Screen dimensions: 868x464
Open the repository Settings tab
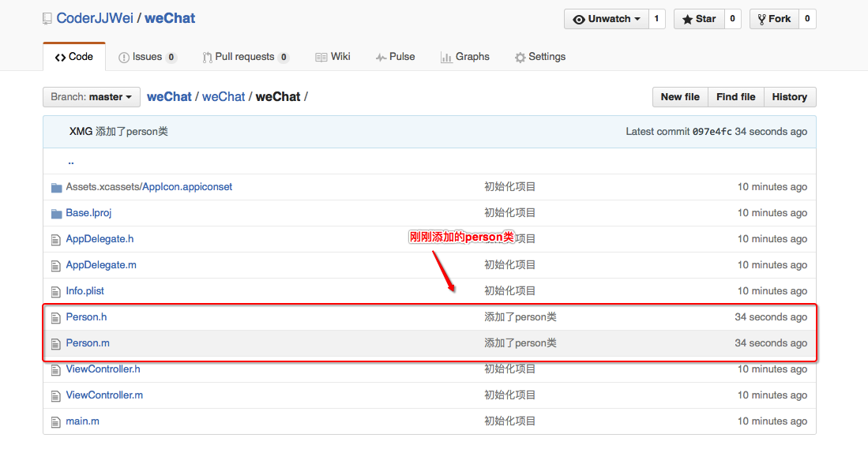539,56
